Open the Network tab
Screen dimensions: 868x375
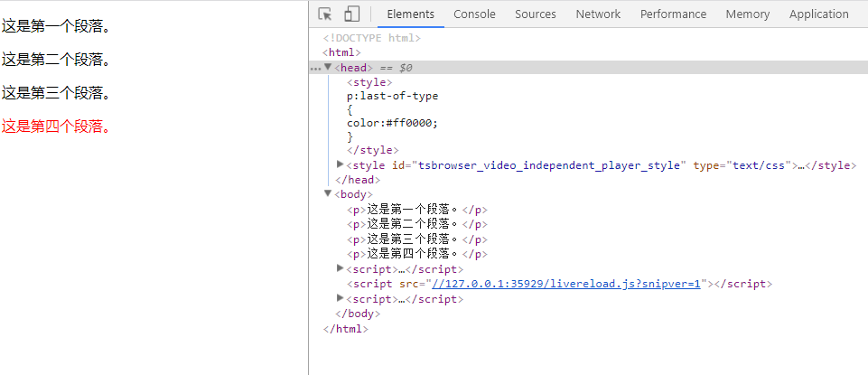[x=598, y=14]
